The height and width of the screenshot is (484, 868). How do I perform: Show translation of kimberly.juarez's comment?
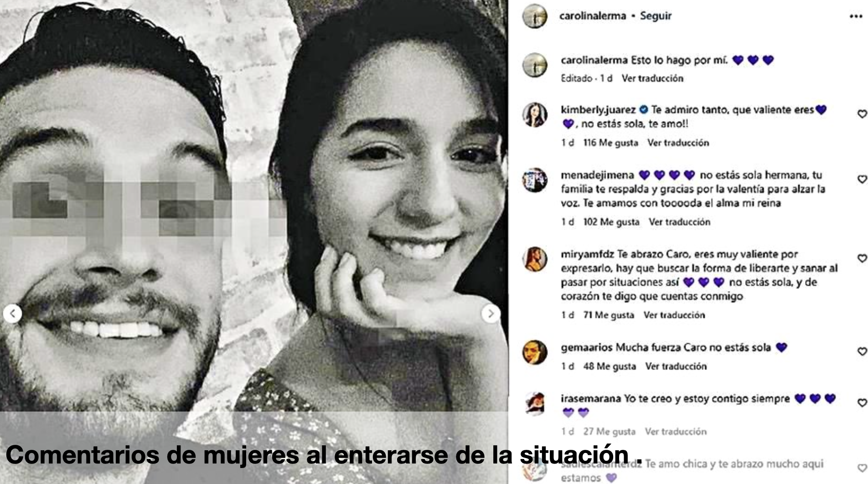click(x=678, y=143)
